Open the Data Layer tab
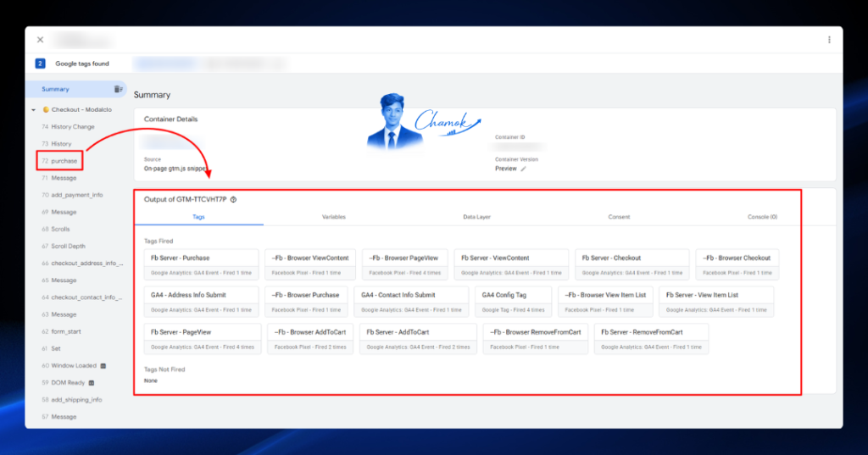868x455 pixels. pyautogui.click(x=476, y=217)
